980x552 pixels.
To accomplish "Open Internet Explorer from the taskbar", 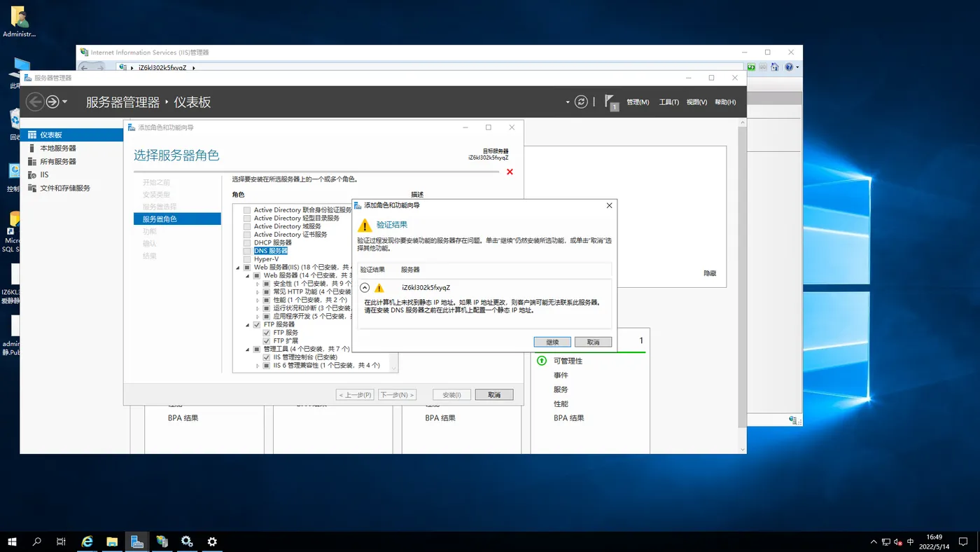I will (87, 541).
